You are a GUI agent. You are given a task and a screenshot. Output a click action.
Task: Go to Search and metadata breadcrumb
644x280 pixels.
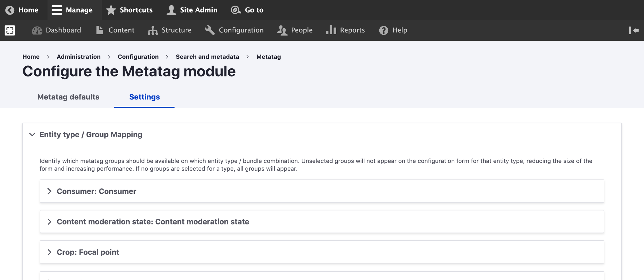point(207,57)
